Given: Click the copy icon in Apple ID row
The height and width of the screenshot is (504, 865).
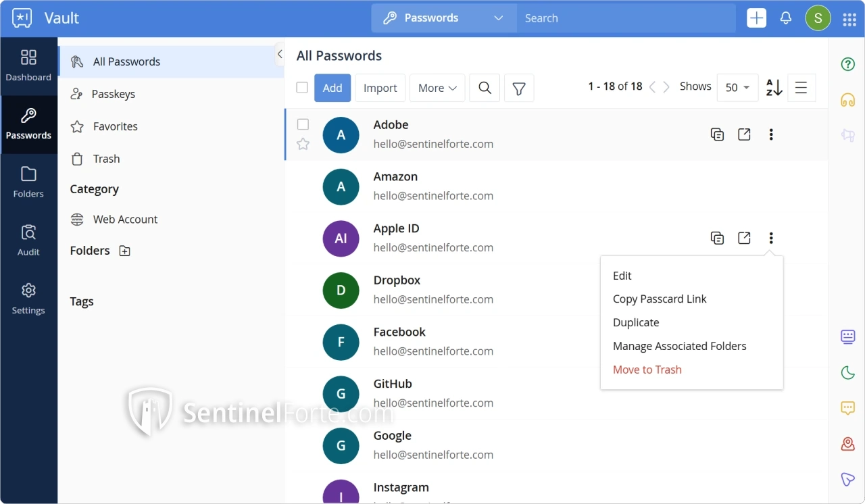Looking at the screenshot, I should click(x=717, y=238).
